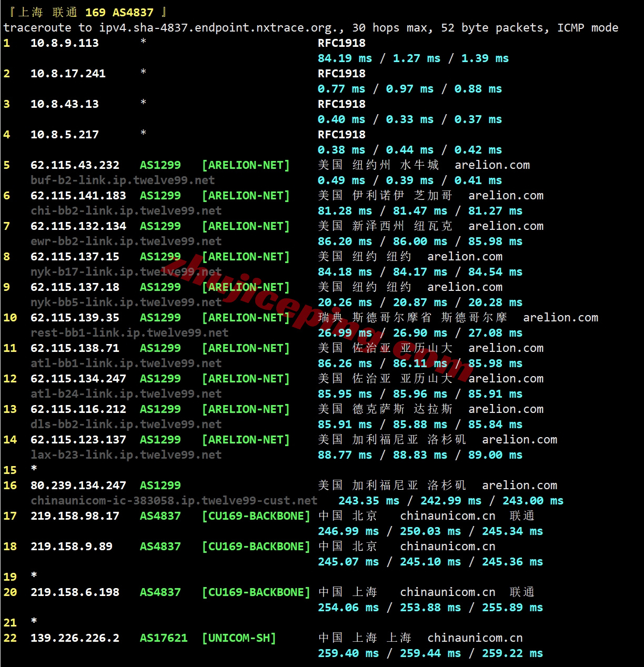This screenshot has width=644, height=667.
Task: Click latency 20.26 ms on hop 9
Action: [345, 302]
